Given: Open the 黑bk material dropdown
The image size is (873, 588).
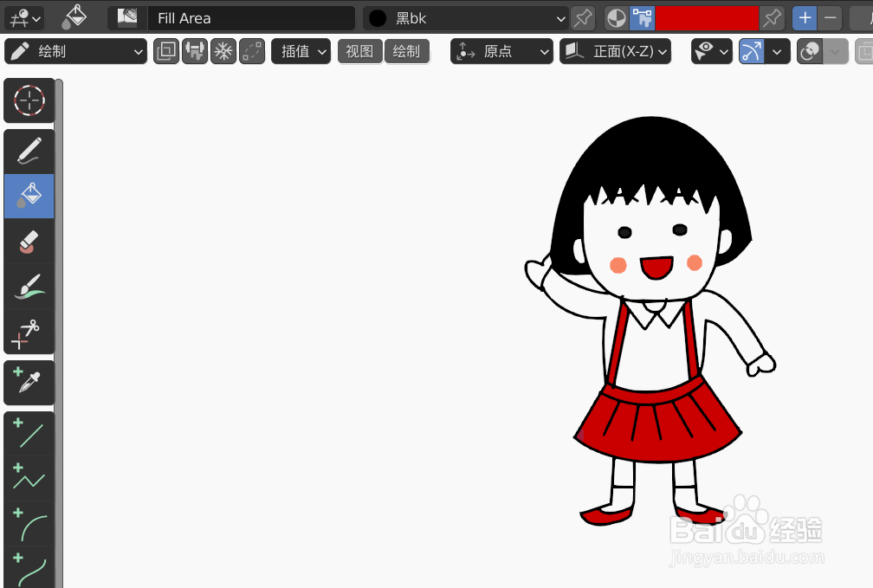Looking at the screenshot, I should pyautogui.click(x=465, y=18).
